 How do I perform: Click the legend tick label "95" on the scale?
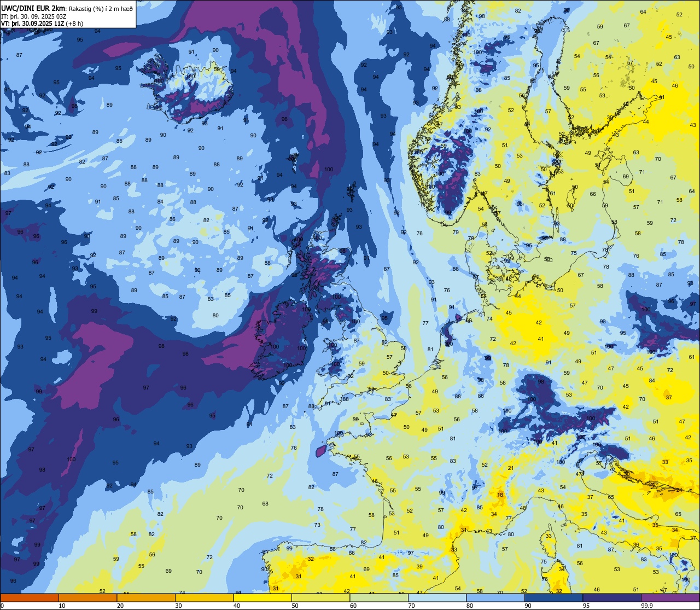coord(586,606)
